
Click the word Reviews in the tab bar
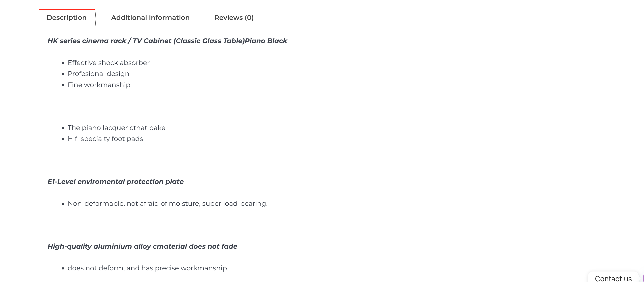pos(228,17)
